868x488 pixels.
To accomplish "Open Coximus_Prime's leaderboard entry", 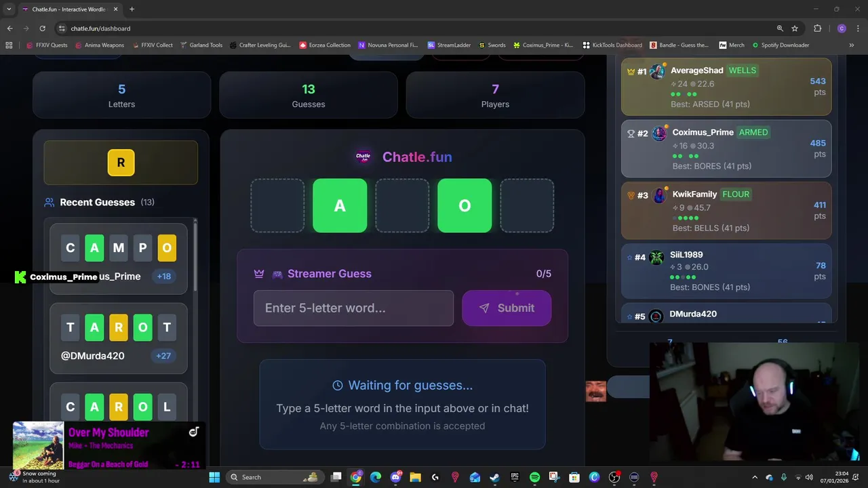I will click(x=726, y=148).
